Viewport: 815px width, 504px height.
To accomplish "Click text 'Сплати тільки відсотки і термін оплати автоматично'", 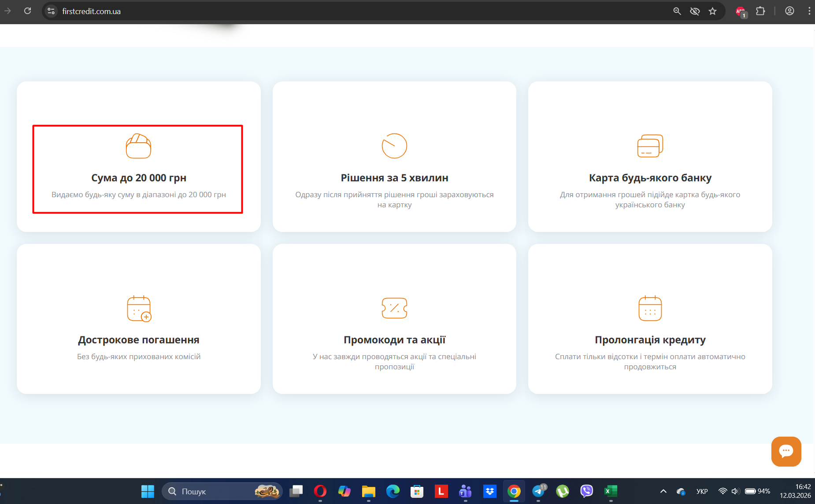I will (650, 357).
